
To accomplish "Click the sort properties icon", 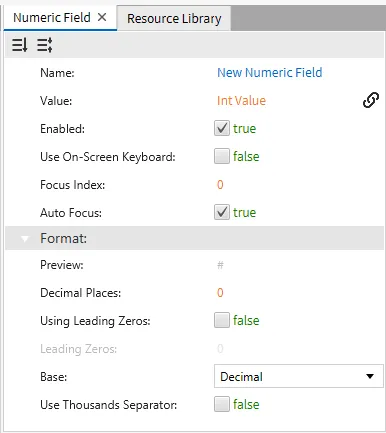I will coord(20,45).
